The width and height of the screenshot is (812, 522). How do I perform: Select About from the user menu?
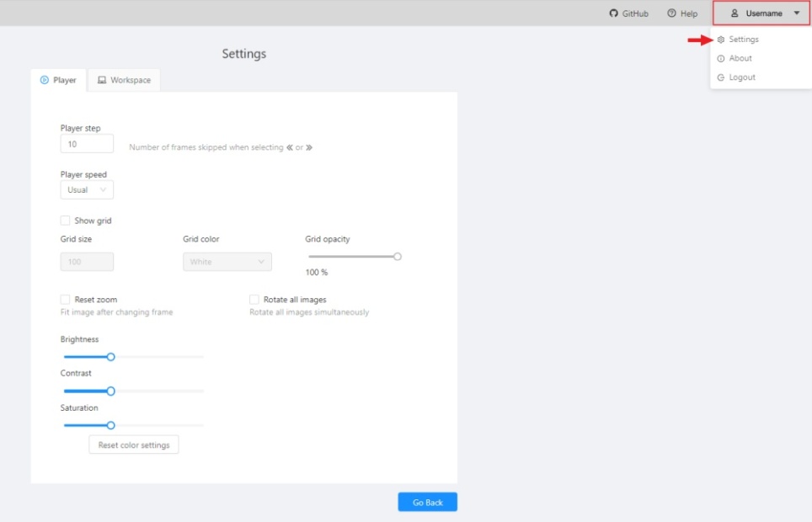pos(740,58)
